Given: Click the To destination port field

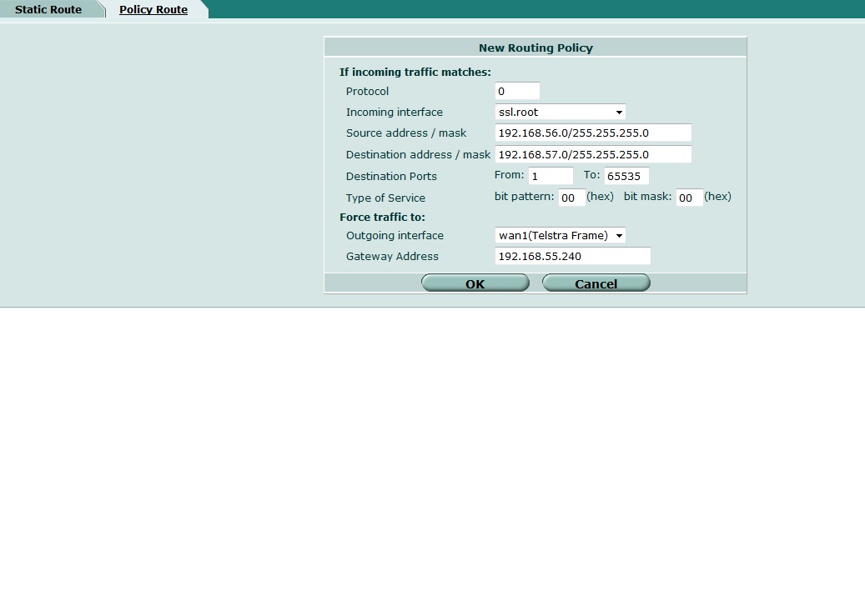Looking at the screenshot, I should click(x=626, y=176).
